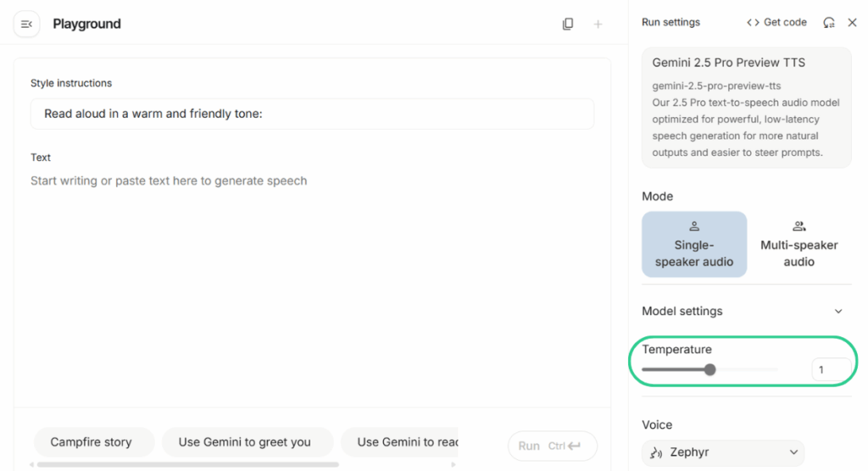The height and width of the screenshot is (471, 868).
Task: Select the Use Gemini to greet you chip
Action: click(x=245, y=442)
